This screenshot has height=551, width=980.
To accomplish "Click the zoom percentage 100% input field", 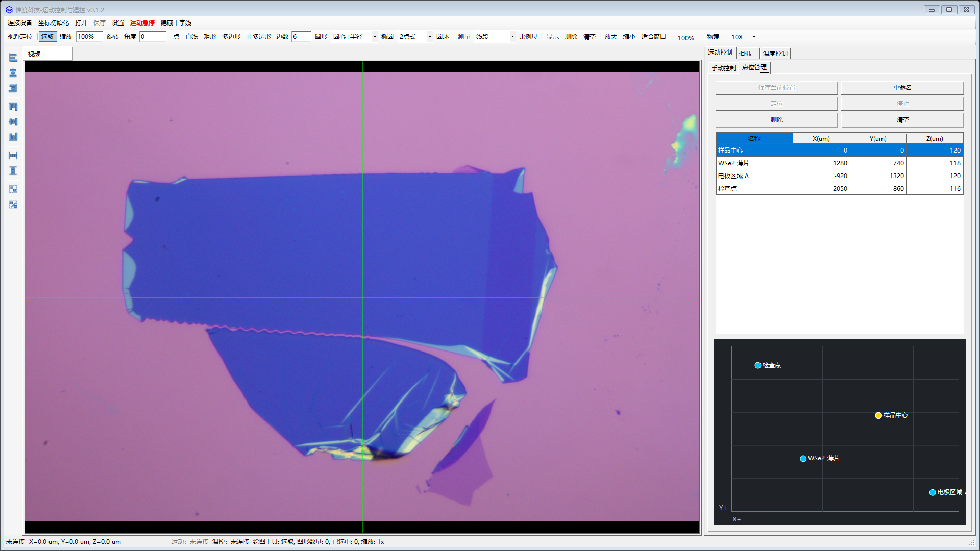I will point(89,37).
